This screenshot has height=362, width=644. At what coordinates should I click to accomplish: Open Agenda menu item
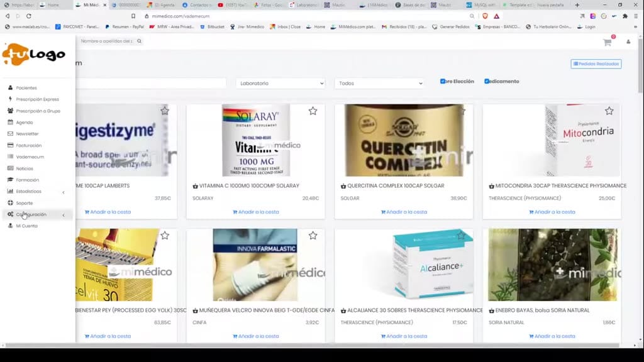(25, 123)
